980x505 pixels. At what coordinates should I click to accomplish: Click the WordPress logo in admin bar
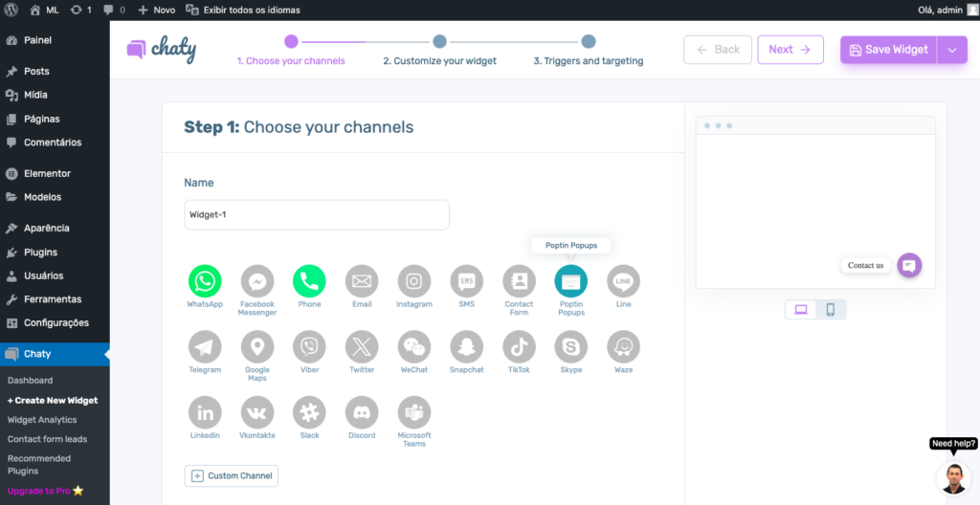11,10
